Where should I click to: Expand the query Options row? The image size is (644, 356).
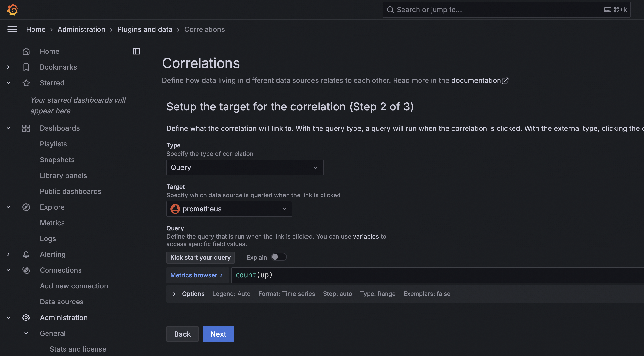(174, 294)
